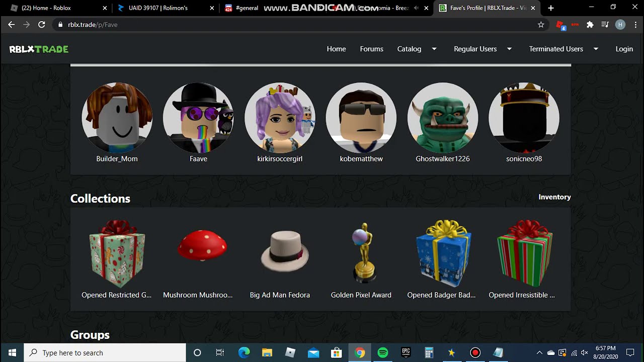Reload the current page
This screenshot has width=644, height=362.
42,25
